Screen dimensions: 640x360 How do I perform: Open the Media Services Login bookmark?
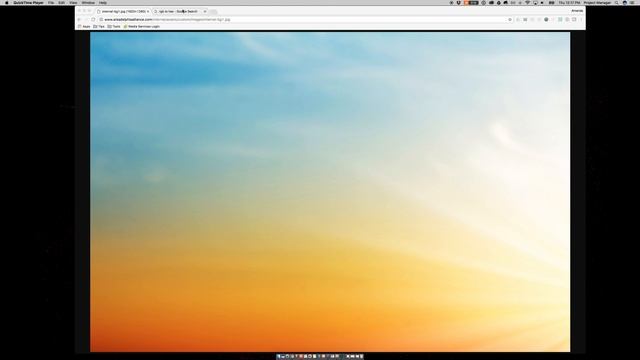click(142, 27)
